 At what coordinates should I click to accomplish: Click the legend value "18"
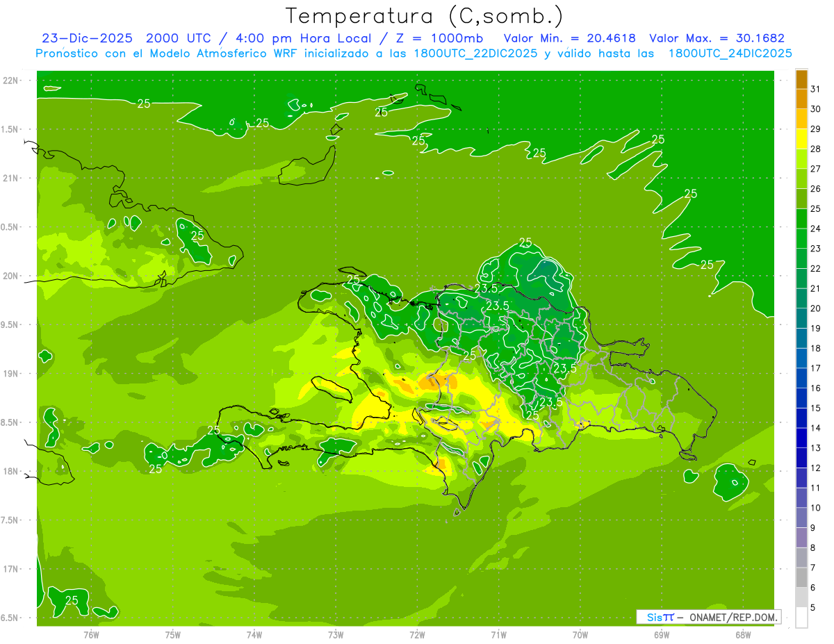(816, 348)
